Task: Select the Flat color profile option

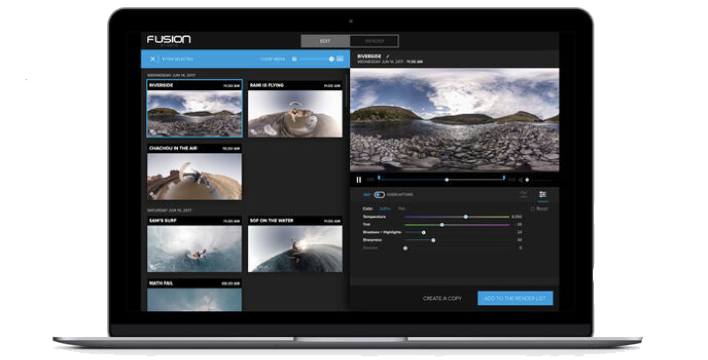Action: 401,209
